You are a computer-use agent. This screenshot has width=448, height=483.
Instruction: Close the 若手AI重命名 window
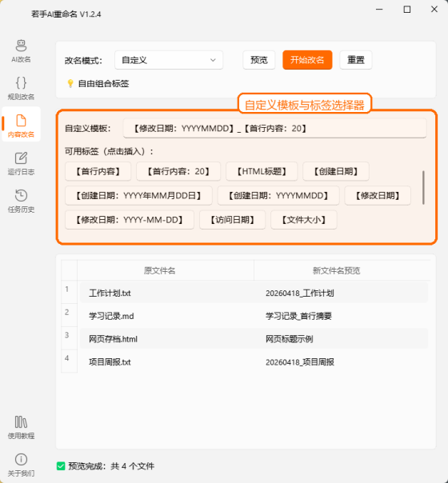pos(434,10)
